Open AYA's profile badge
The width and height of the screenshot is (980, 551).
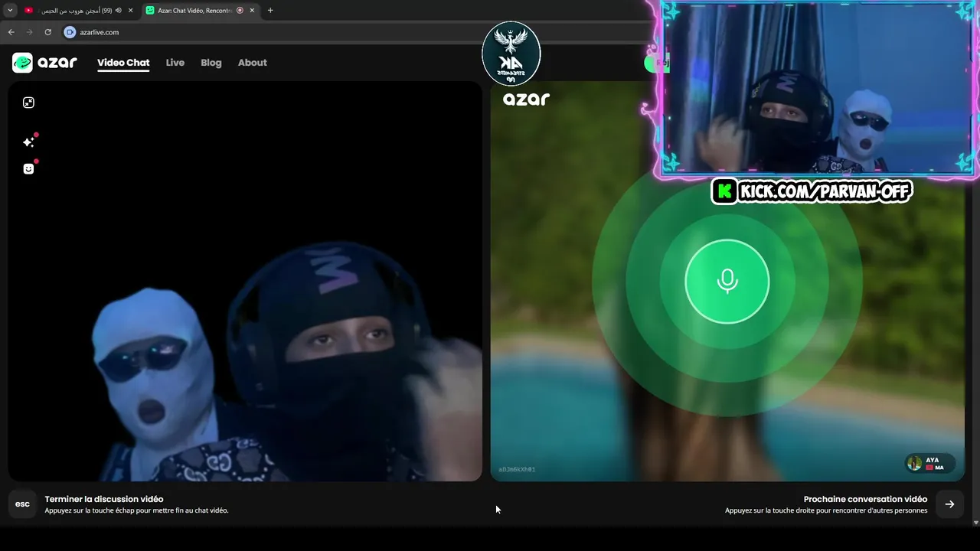[x=930, y=464]
